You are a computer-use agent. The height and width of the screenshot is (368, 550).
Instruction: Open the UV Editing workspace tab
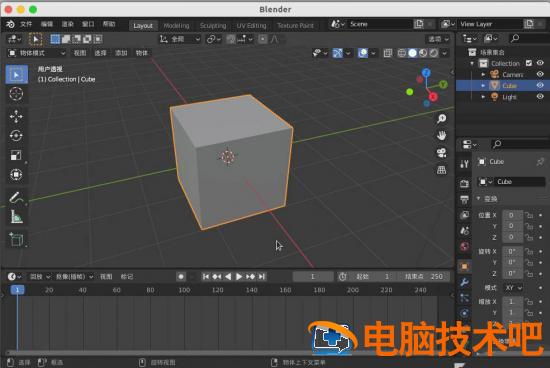pyautogui.click(x=251, y=26)
